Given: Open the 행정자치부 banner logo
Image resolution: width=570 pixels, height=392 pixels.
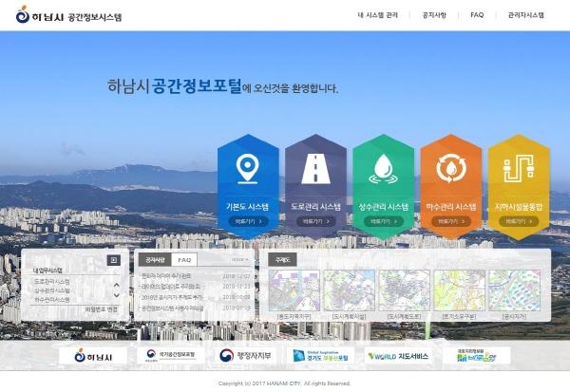Looking at the screenshot, I should [x=244, y=356].
